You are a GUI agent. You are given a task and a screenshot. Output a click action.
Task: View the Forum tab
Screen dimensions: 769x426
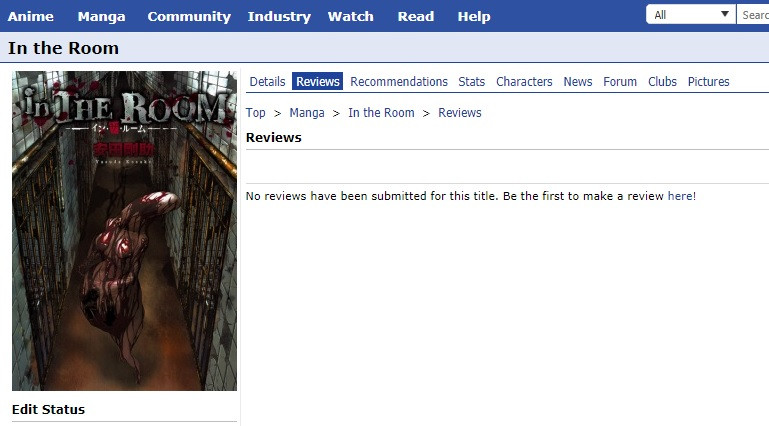[x=620, y=81]
